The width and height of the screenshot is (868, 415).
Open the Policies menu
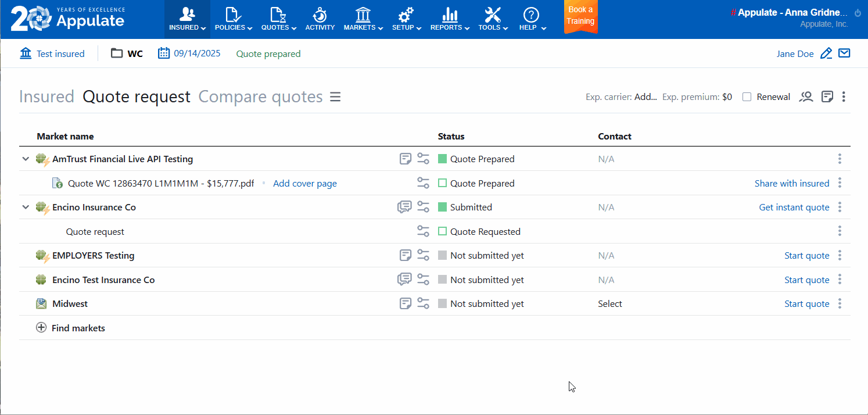click(233, 19)
